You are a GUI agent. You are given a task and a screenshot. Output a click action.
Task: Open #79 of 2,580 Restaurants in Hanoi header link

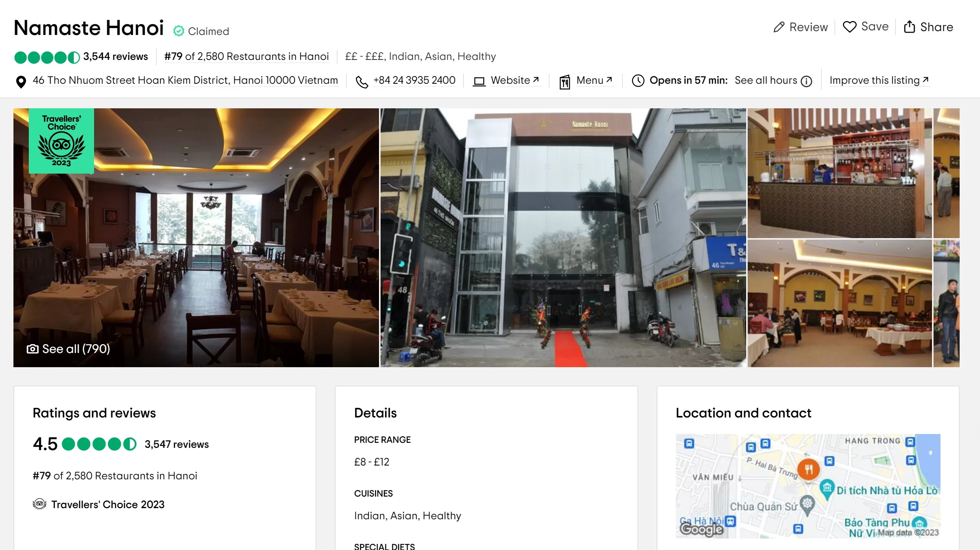(x=247, y=56)
